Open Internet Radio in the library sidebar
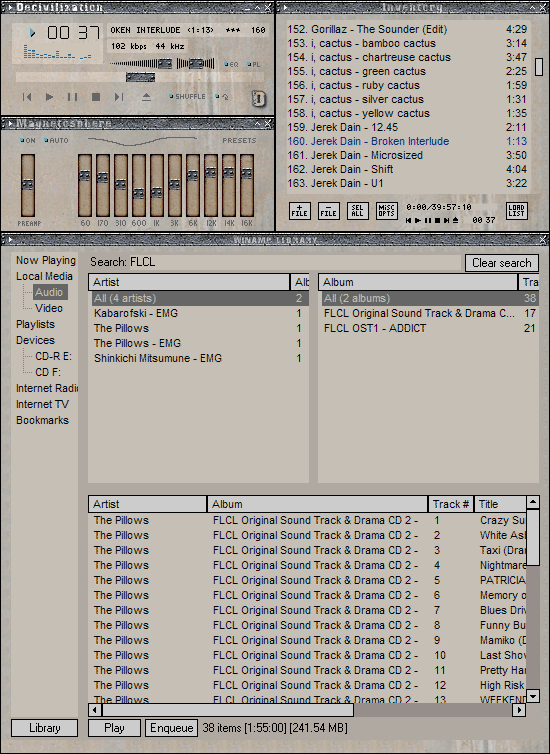The width and height of the screenshot is (550, 754). click(47, 388)
